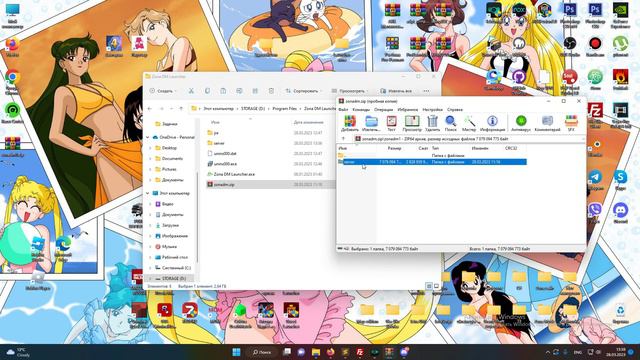This screenshot has width=640, height=360.
Task: Open Explorer Просмотреть view dropdown
Action: 350,91
